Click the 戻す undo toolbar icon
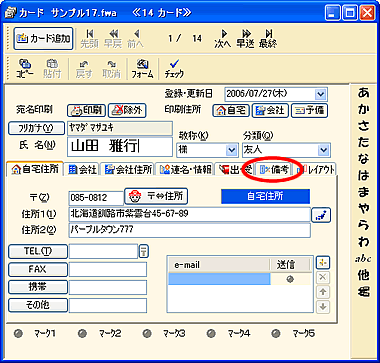 [x=84, y=69]
